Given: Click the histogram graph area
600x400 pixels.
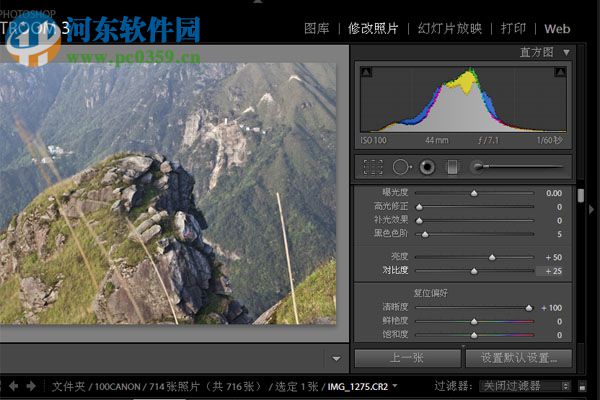Looking at the screenshot, I should 463,100.
